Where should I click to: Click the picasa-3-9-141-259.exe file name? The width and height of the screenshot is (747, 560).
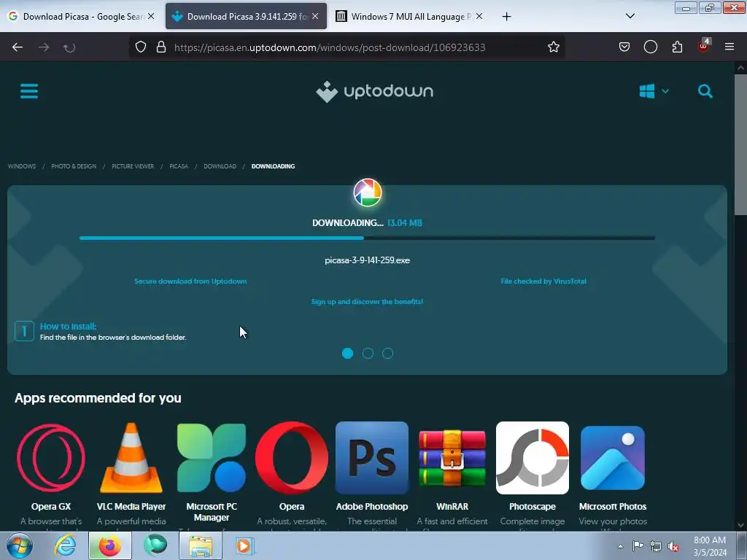368,260
